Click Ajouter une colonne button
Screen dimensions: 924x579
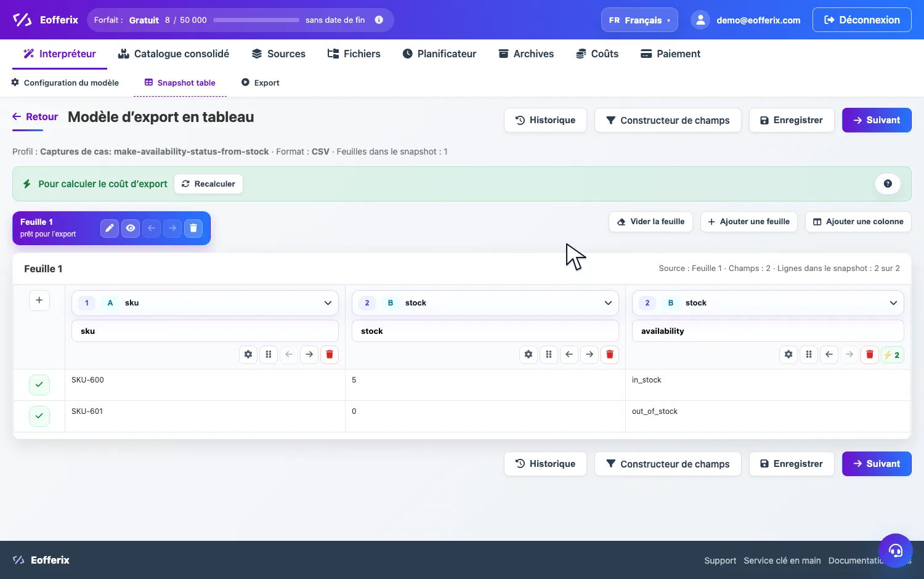pos(858,222)
